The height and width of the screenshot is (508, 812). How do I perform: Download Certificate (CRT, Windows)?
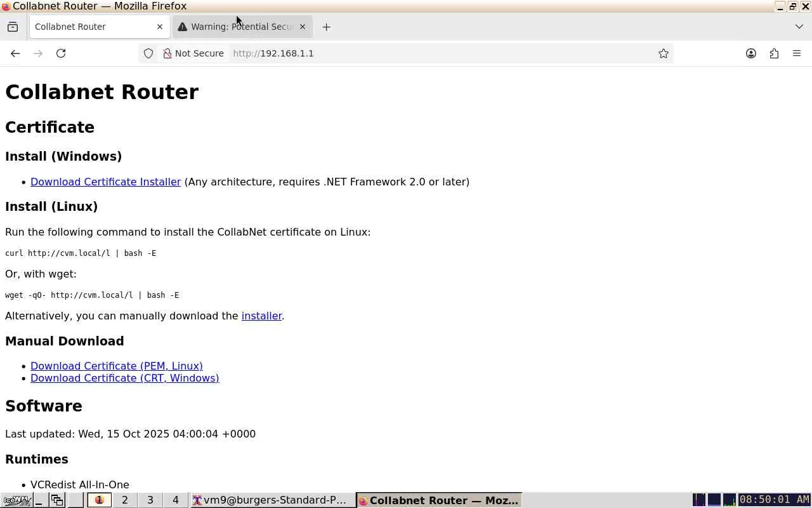(125, 378)
